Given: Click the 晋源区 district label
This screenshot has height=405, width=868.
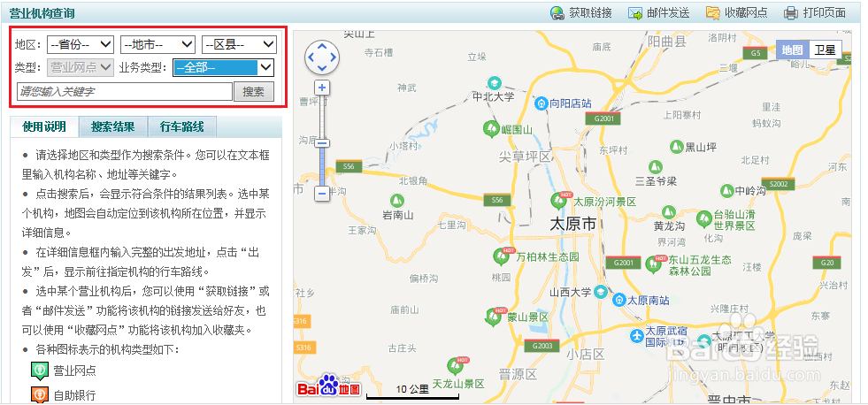Looking at the screenshot, I should (x=518, y=375).
